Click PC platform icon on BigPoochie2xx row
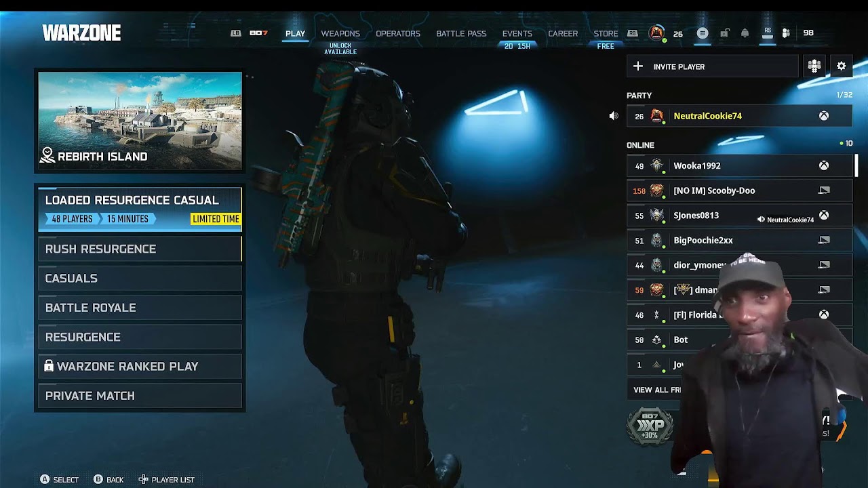The image size is (868, 488). click(x=824, y=240)
